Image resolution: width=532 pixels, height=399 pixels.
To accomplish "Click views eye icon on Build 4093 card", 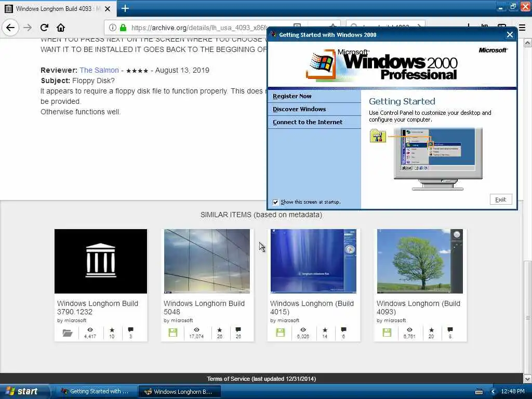I will coord(409,330).
